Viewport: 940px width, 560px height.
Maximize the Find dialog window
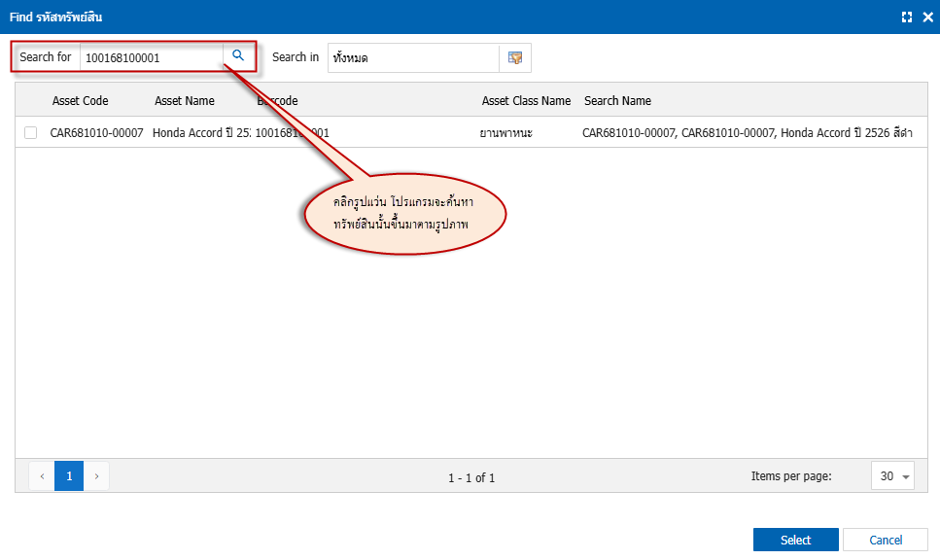pyautogui.click(x=907, y=17)
